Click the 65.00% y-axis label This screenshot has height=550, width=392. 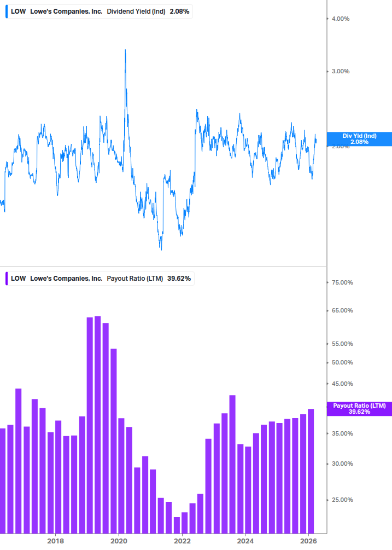coord(342,310)
